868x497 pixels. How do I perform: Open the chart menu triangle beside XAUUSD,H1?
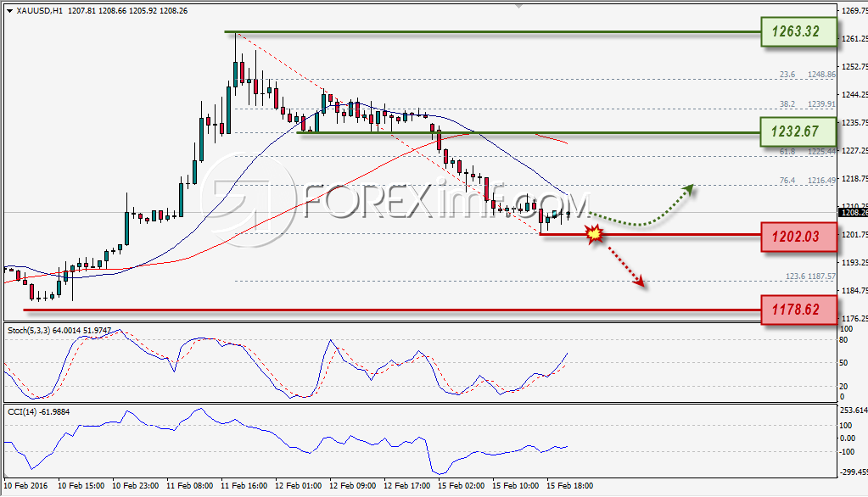[x=9, y=10]
